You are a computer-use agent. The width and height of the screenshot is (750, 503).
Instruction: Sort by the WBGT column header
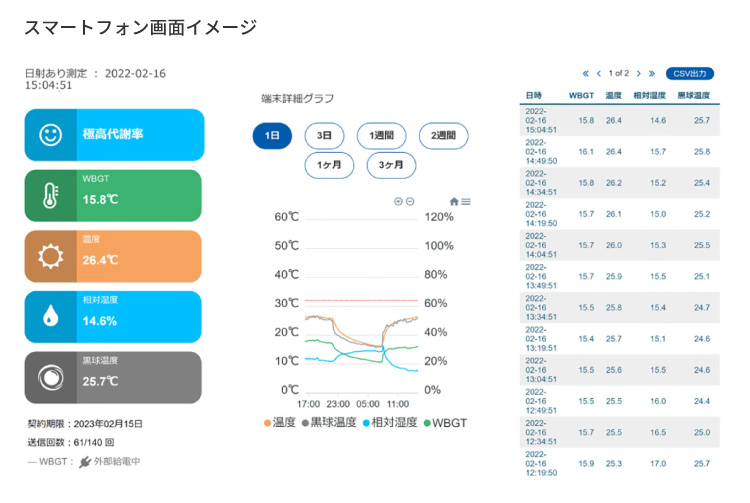coord(582,96)
